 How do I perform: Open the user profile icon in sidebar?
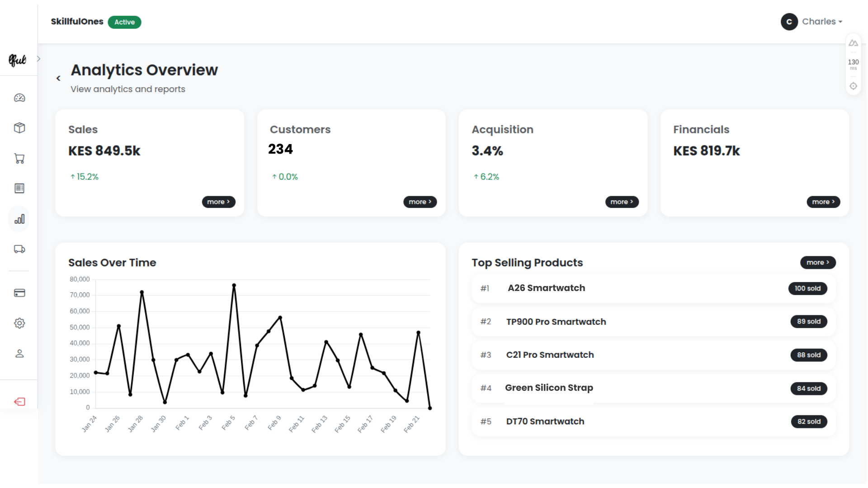tap(19, 354)
